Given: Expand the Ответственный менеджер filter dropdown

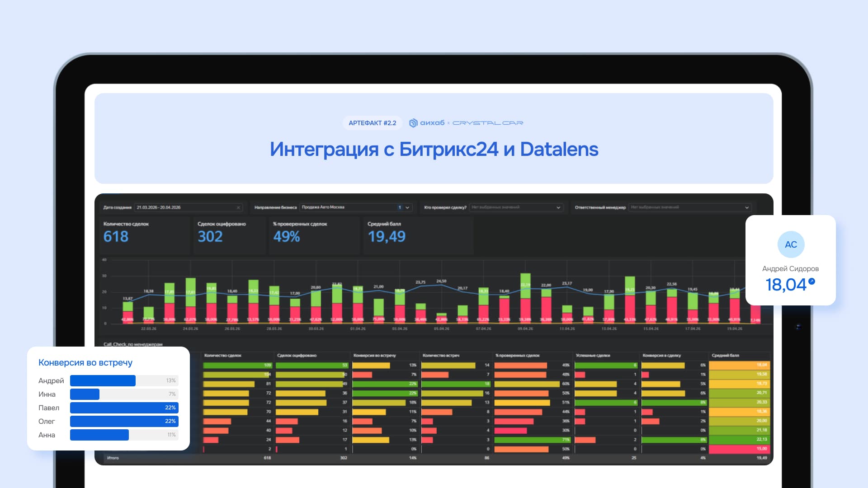Looking at the screenshot, I should pos(747,207).
